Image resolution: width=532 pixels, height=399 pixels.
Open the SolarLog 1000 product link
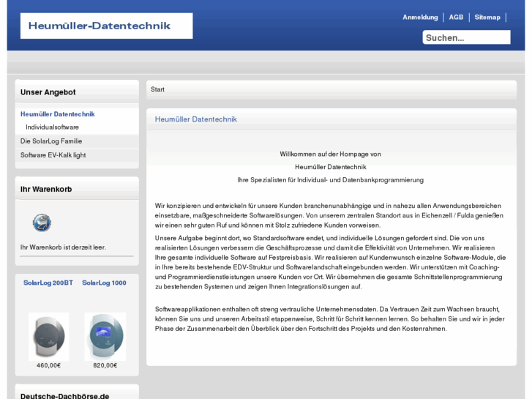[104, 283]
